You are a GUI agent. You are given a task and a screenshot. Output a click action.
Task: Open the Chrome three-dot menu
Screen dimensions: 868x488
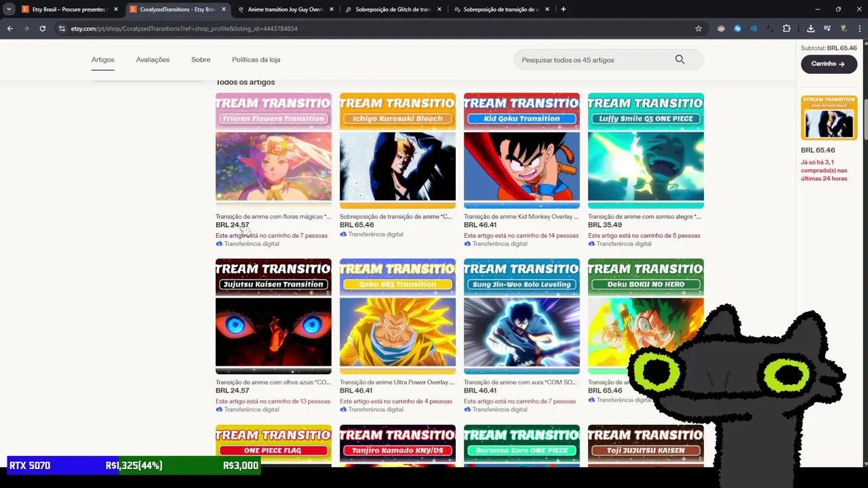[859, 28]
